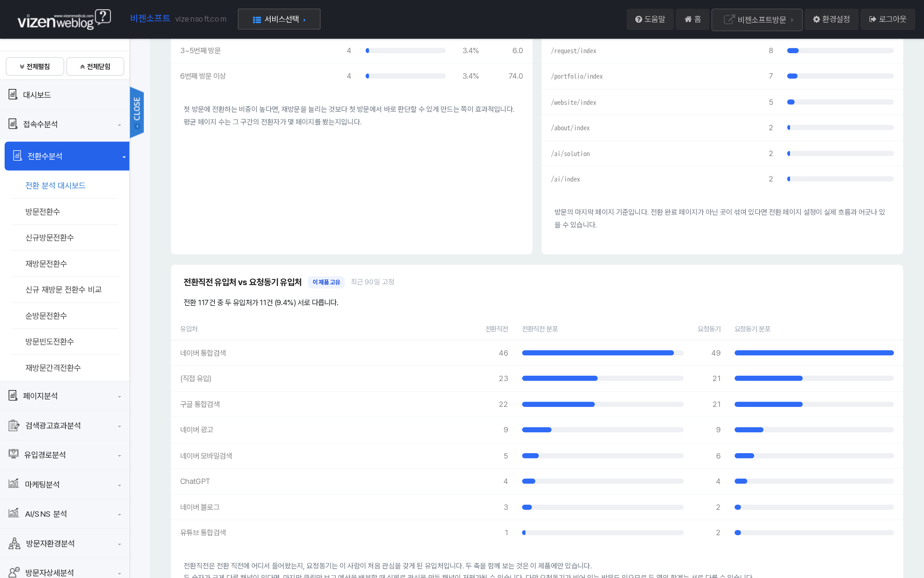Image resolution: width=924 pixels, height=578 pixels.
Task: Click the 전환수분석 chart icon
Action: pyautogui.click(x=17, y=156)
